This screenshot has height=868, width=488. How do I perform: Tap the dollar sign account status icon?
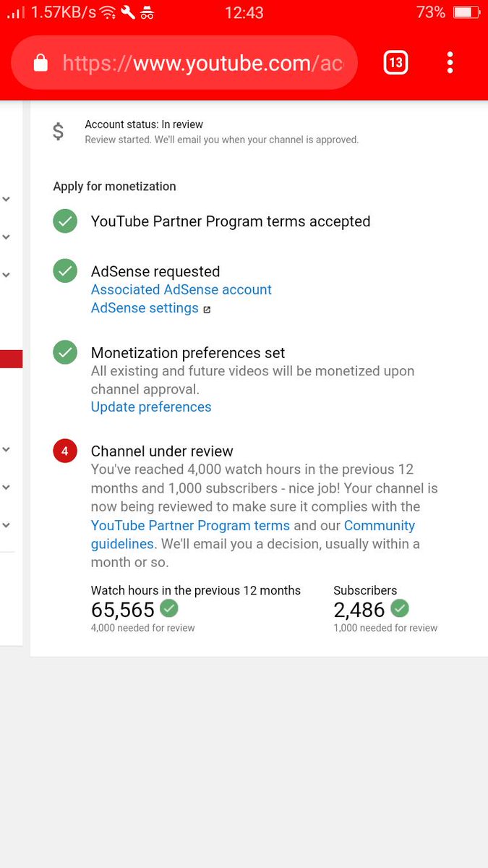(x=59, y=132)
